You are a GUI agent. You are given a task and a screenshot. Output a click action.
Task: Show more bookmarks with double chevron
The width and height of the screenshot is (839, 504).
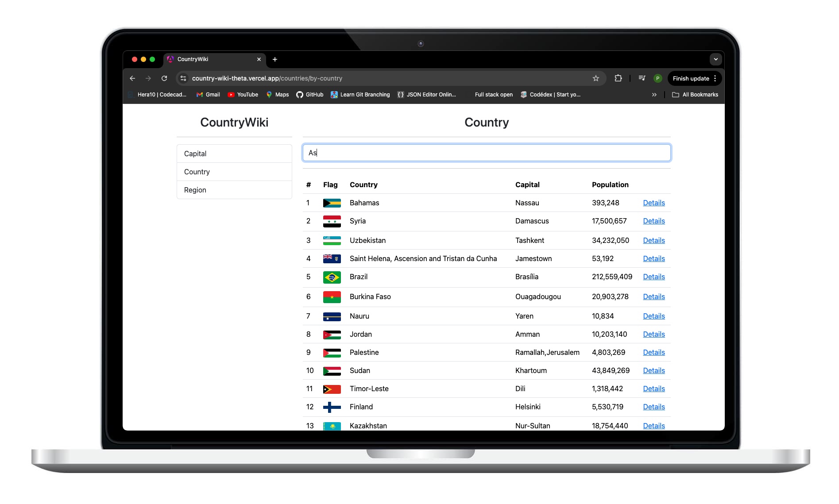pyautogui.click(x=654, y=95)
